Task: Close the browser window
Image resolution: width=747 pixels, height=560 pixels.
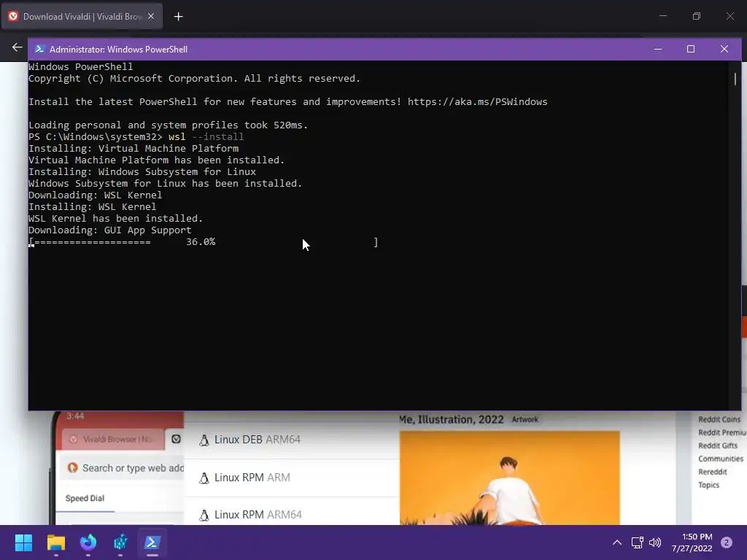Action: click(x=729, y=16)
